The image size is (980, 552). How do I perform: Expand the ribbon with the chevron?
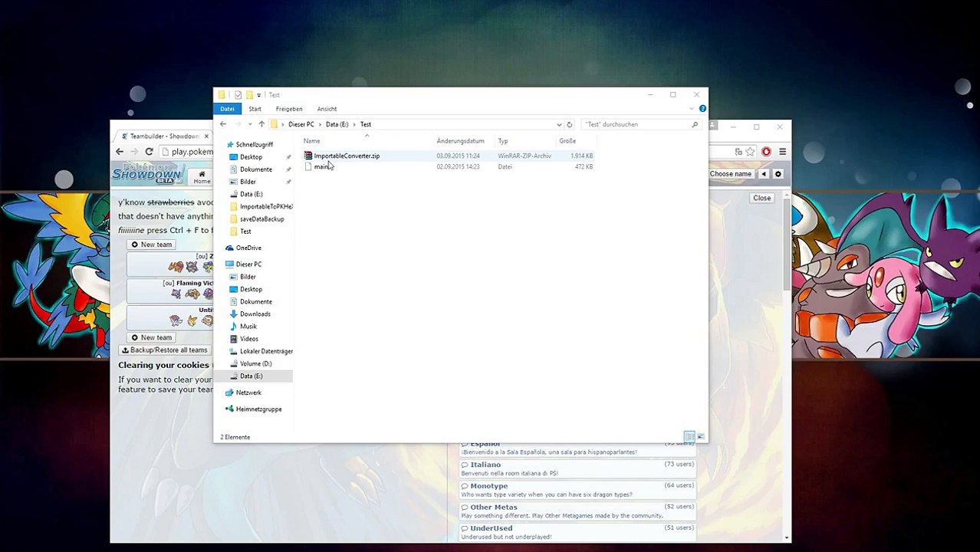coord(692,109)
